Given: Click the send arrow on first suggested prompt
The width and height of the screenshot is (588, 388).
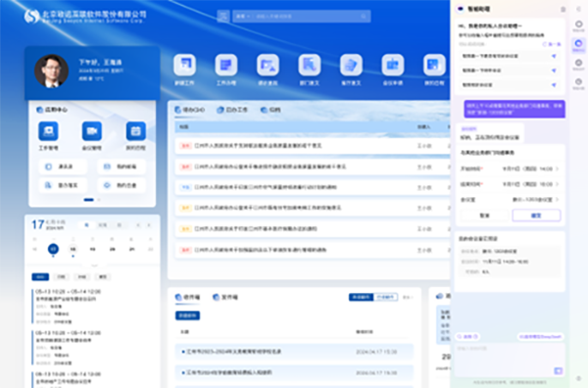Looking at the screenshot, I should (x=554, y=56).
